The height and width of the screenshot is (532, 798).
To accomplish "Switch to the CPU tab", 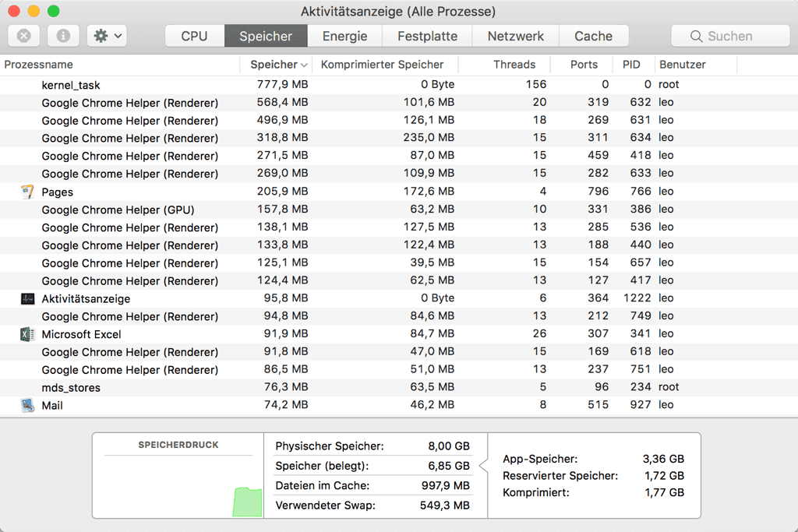I will pyautogui.click(x=194, y=36).
